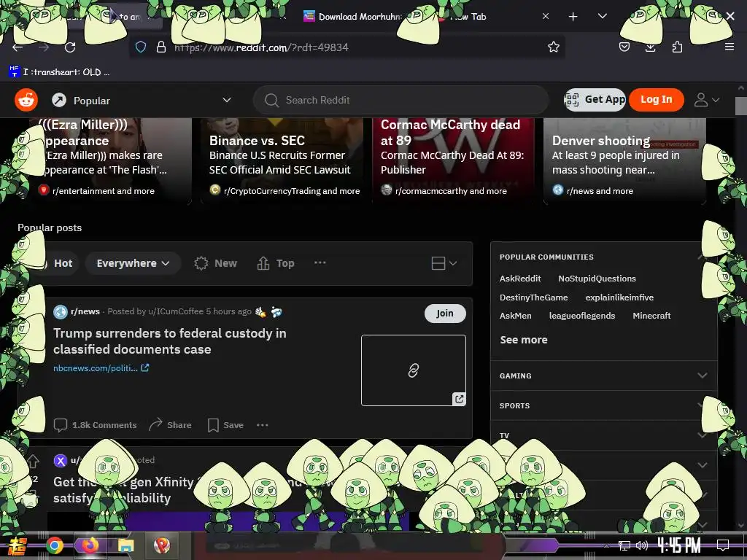The width and height of the screenshot is (747, 560).
Task: Open the notification center icon
Action: [x=723, y=545]
